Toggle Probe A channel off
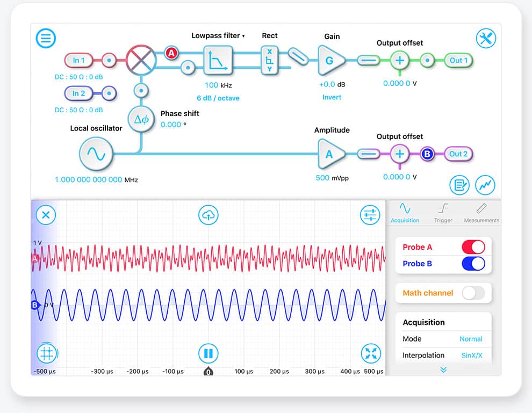532x413 pixels. pyautogui.click(x=473, y=247)
